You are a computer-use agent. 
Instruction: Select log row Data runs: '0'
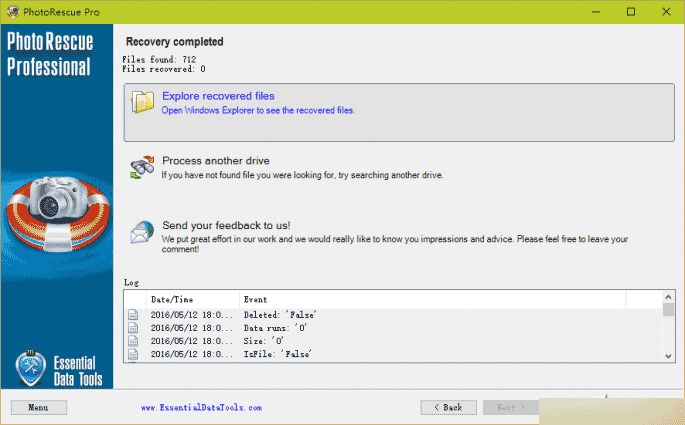[393, 328]
